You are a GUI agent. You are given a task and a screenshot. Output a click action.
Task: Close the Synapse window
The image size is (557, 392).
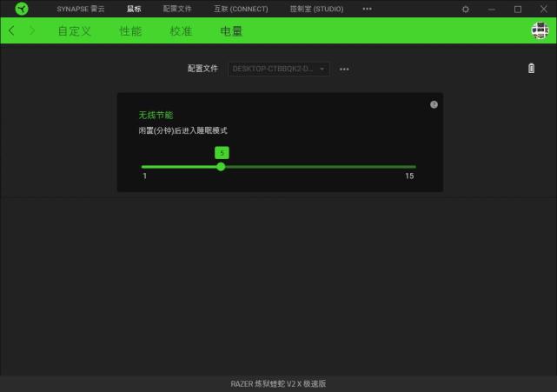tap(543, 9)
